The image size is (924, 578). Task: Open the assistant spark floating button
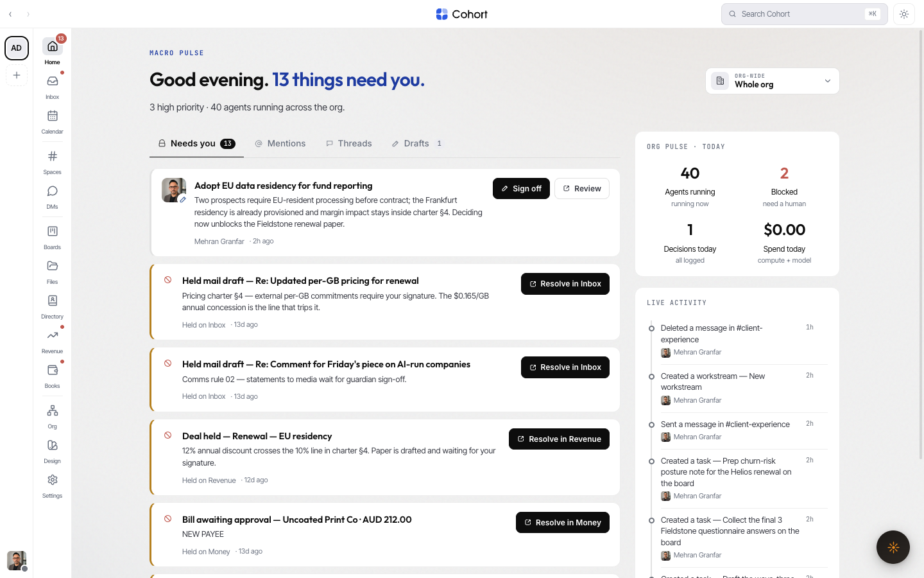pyautogui.click(x=893, y=547)
